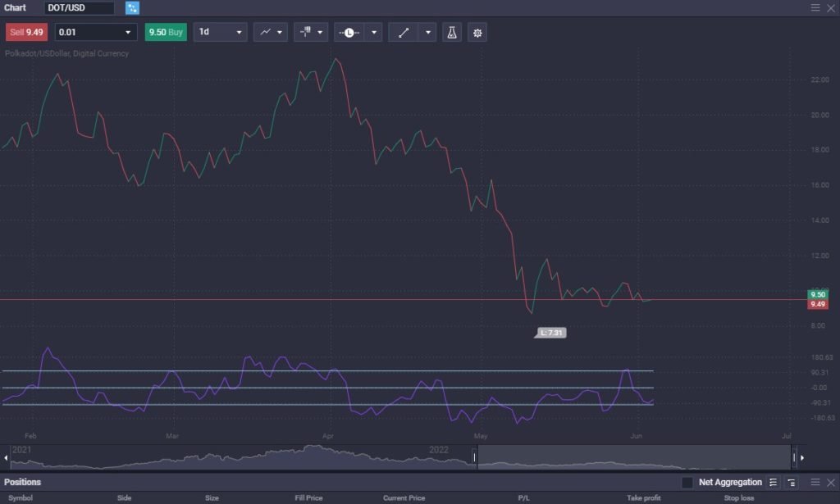Open Chart panel hamburger menu
The height and width of the screenshot is (504, 840).
click(815, 7)
